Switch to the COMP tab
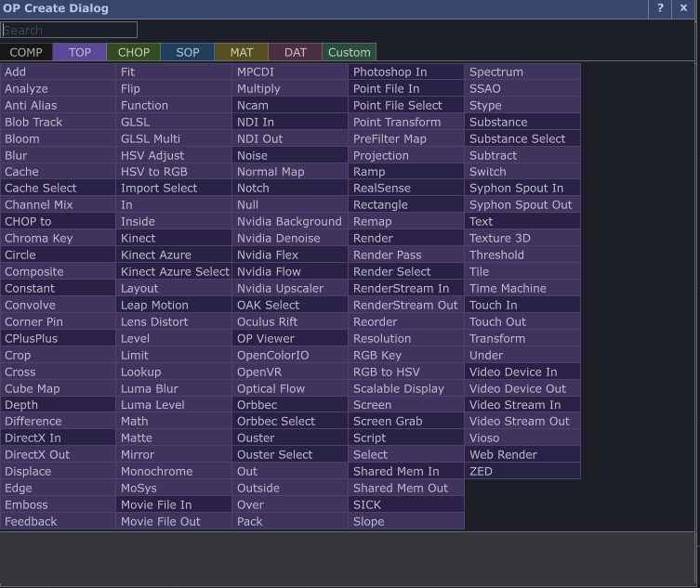 pos(26,52)
